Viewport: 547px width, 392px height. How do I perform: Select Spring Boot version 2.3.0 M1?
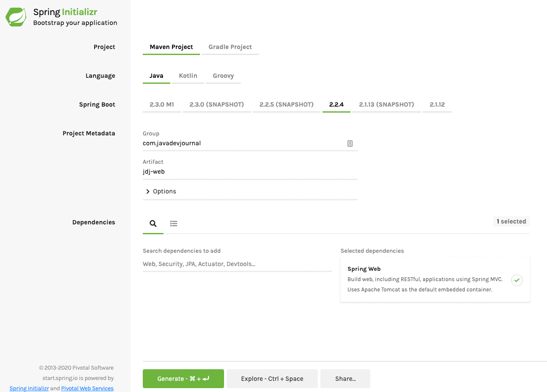pyautogui.click(x=162, y=104)
